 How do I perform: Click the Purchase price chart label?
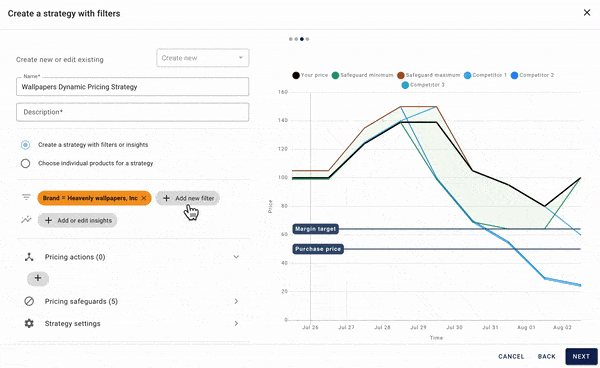tap(318, 249)
